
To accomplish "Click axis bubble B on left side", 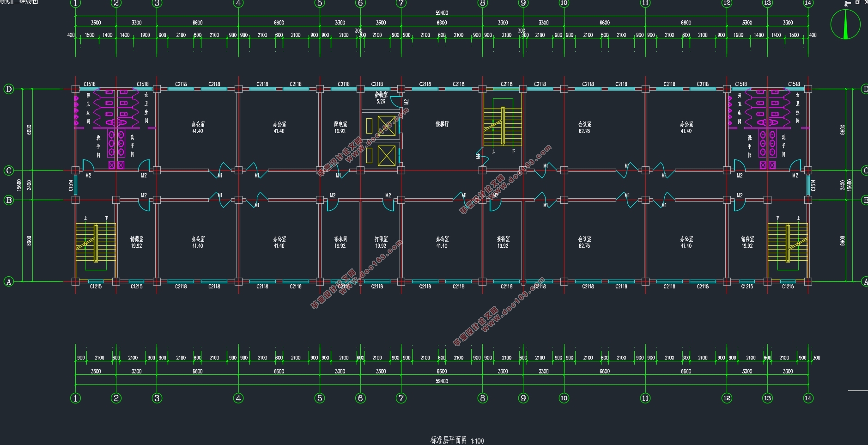I will point(8,200).
